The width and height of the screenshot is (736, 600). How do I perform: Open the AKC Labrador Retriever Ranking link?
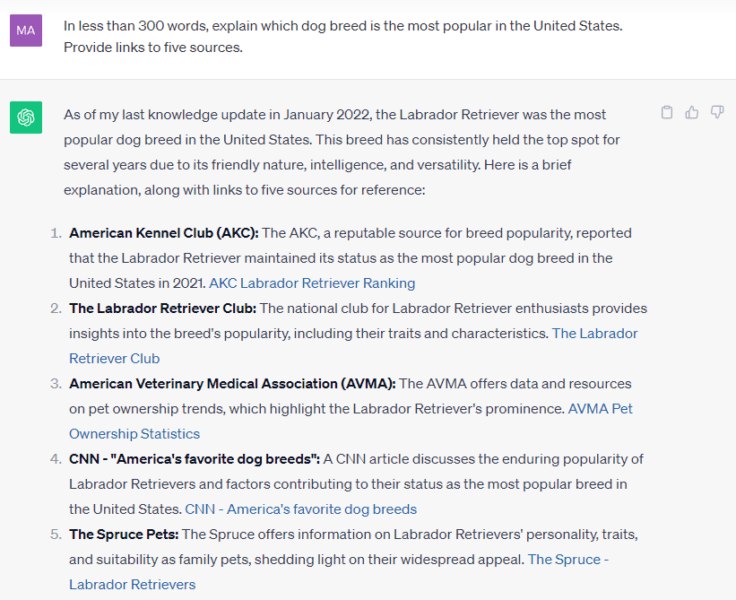(312, 283)
